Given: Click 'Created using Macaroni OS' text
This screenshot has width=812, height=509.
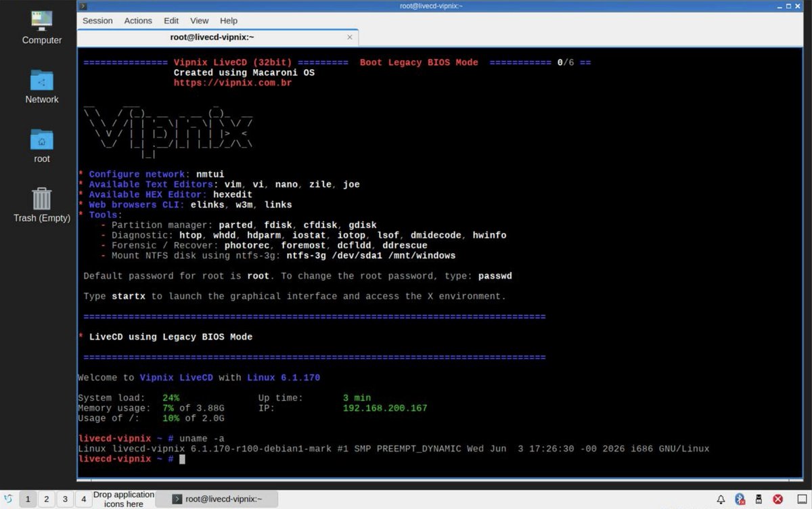Looking at the screenshot, I should (x=244, y=72).
